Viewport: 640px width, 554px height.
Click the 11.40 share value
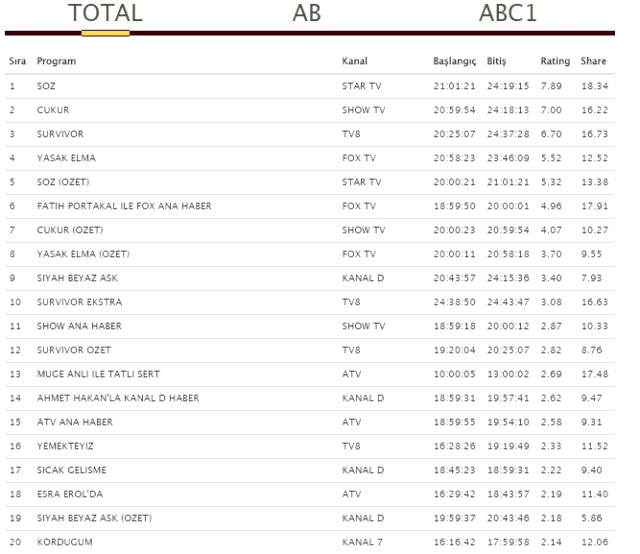coord(595,494)
